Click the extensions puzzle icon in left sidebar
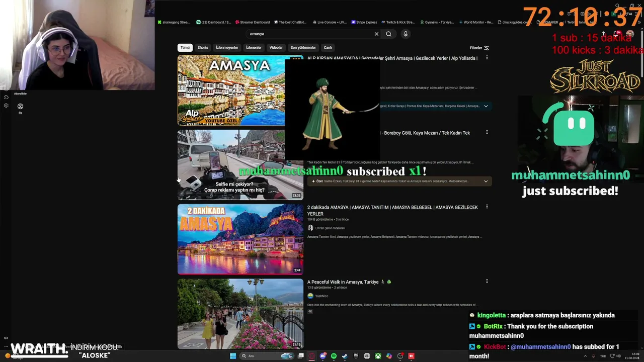The image size is (644, 362). 6,97
